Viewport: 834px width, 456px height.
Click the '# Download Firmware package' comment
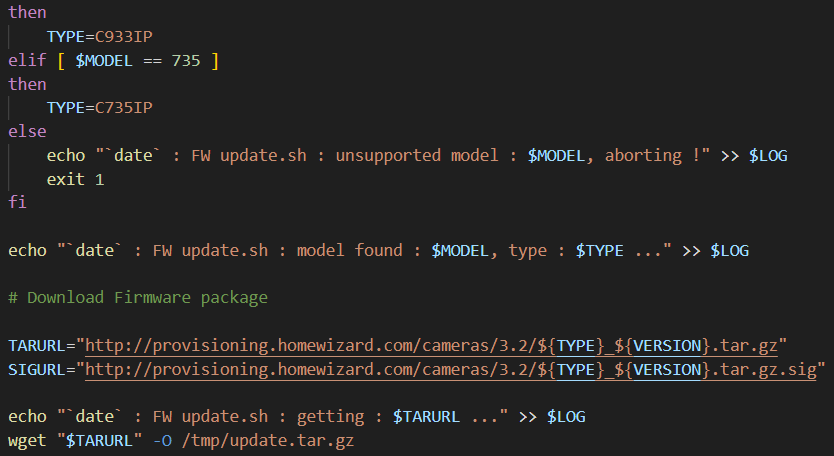coord(137,297)
